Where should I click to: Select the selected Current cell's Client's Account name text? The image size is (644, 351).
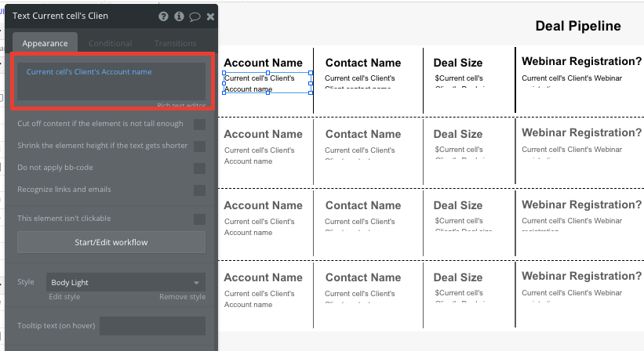click(x=267, y=83)
